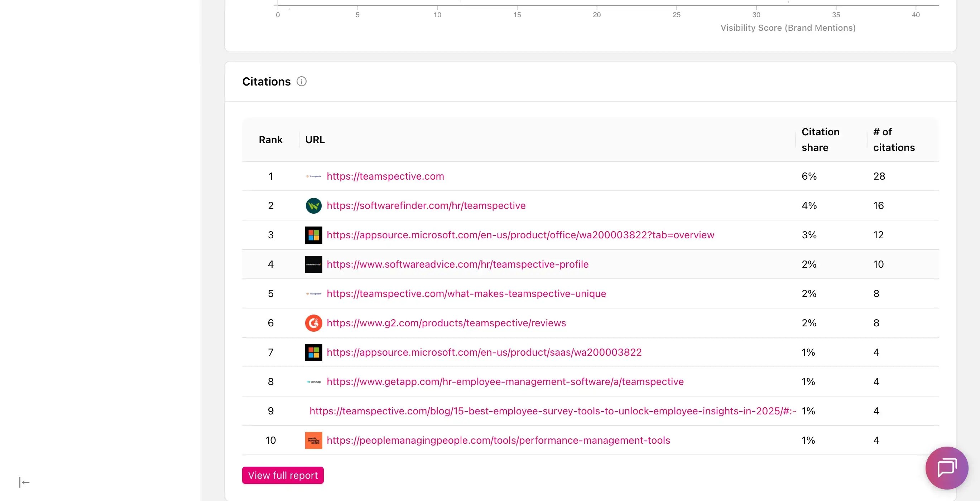Open the g2.com teamspective reviews link
Image resolution: width=980 pixels, height=501 pixels.
pos(446,323)
